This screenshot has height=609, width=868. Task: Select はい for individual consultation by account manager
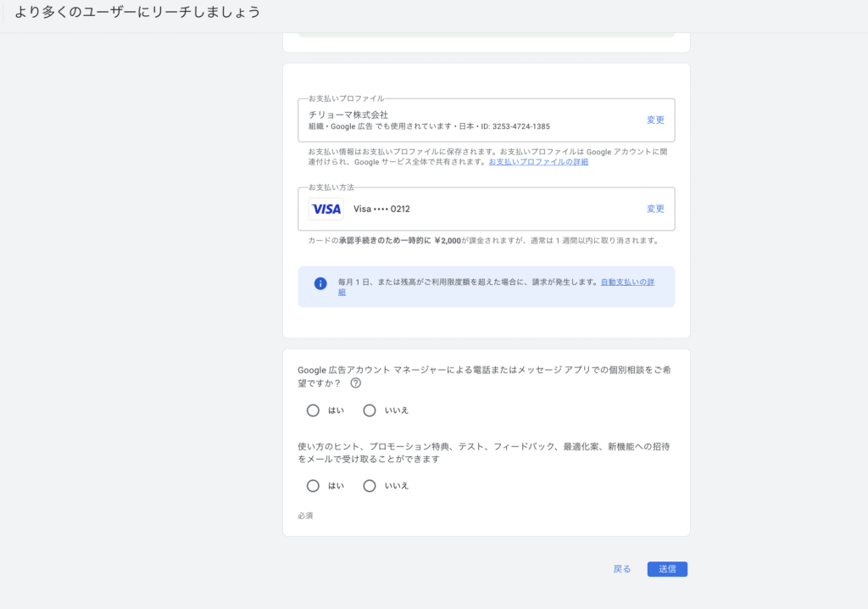click(x=313, y=411)
